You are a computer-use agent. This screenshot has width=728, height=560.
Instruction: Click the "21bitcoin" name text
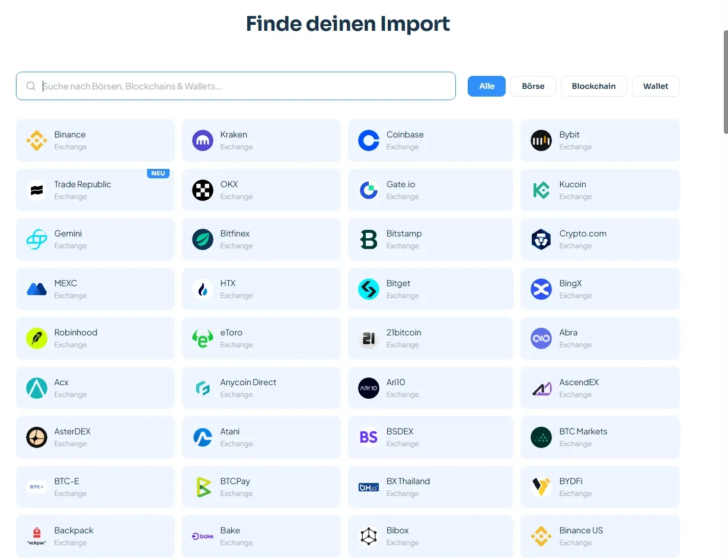tap(404, 332)
